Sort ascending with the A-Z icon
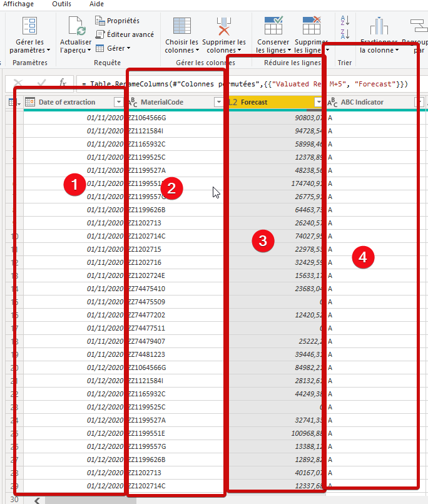Viewport: 428px width, 504px height. [345, 20]
